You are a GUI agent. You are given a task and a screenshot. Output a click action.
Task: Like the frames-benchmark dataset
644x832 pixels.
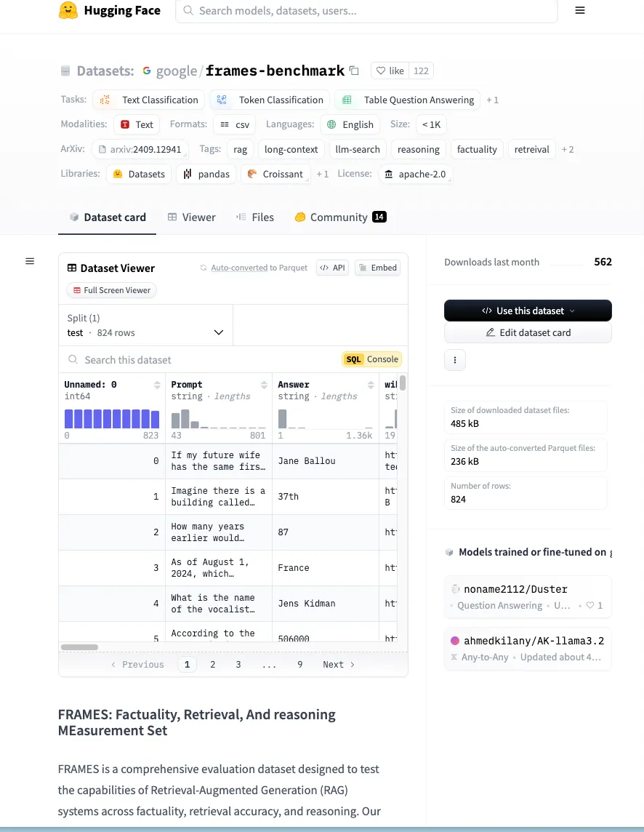[x=390, y=71]
